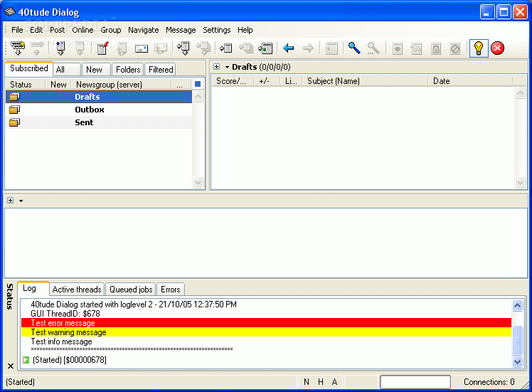The height and width of the screenshot is (392, 532).
Task: Click the Sent folder icon in group list
Action: coord(15,122)
